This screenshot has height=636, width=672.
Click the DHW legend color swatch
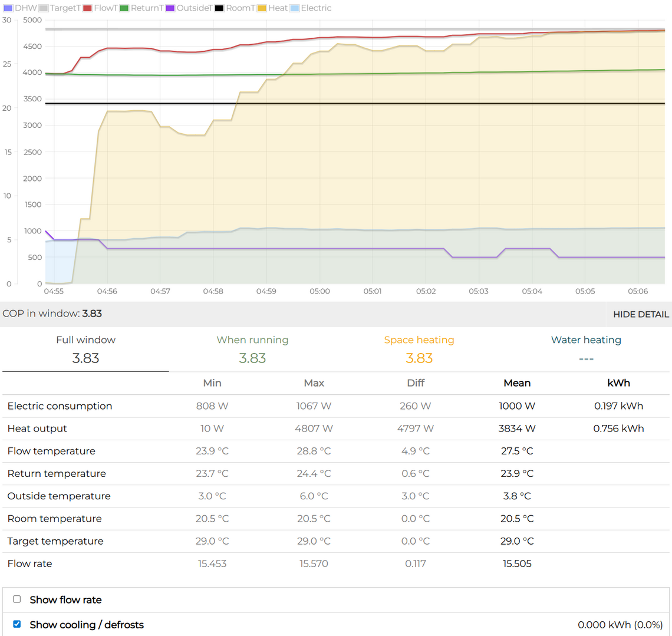point(8,8)
